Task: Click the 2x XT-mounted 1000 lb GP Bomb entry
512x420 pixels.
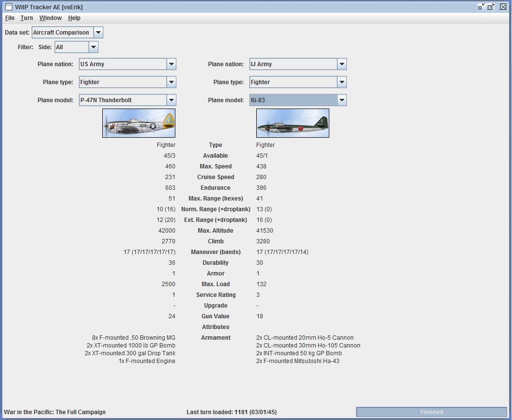Action: point(131,346)
